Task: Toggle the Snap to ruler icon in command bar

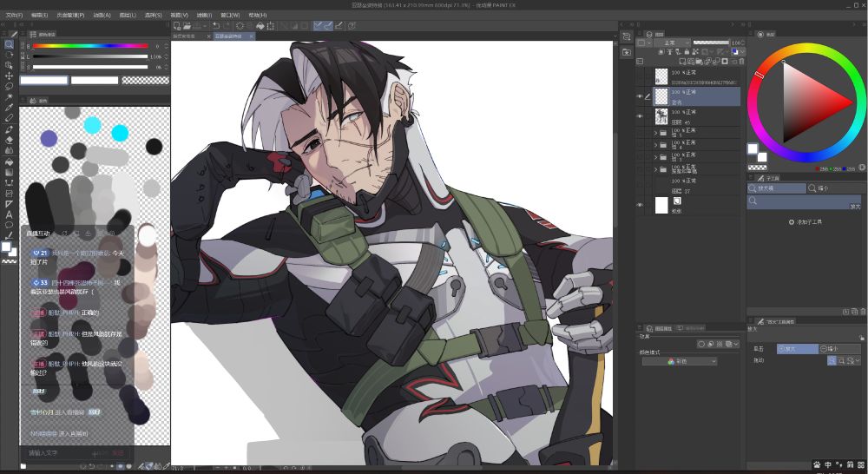Action: pos(318,25)
